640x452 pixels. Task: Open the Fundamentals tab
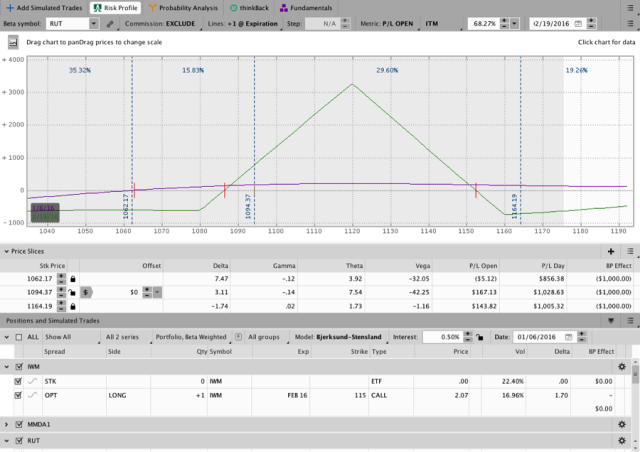click(x=306, y=8)
